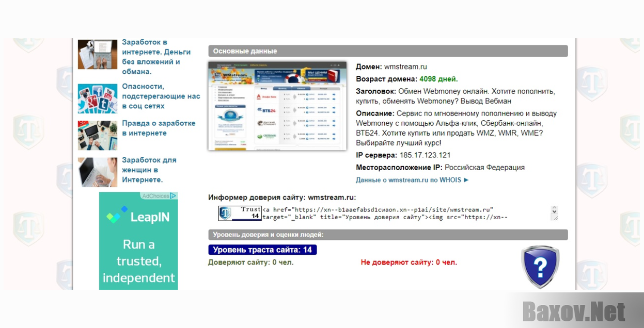
Task: Click the domain name 'wmstream.ru' value
Action: (x=405, y=67)
